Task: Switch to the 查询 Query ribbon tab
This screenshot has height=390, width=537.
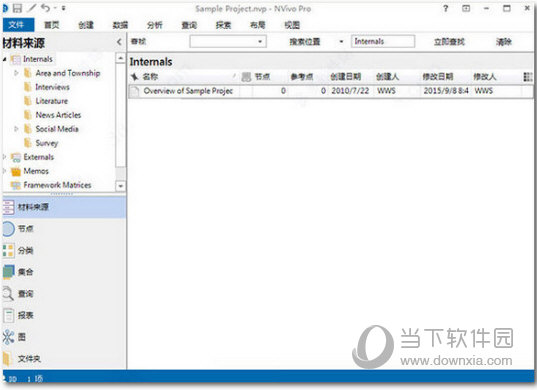Action: click(x=189, y=25)
